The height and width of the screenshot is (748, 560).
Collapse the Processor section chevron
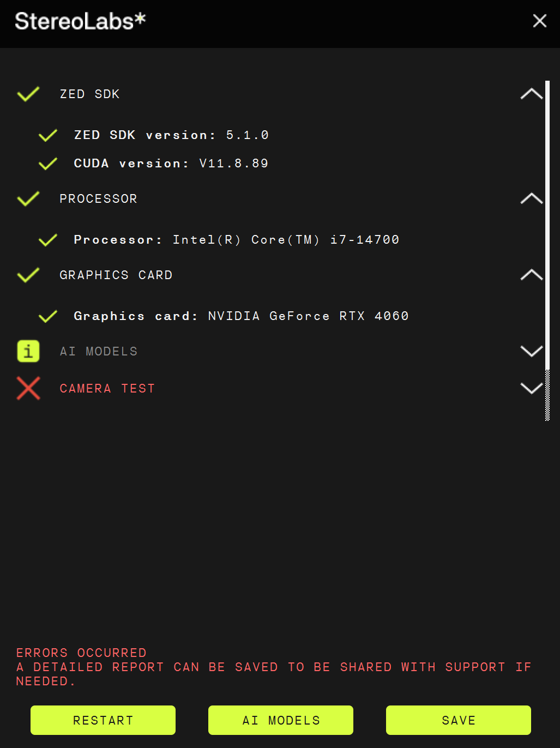pyautogui.click(x=531, y=198)
